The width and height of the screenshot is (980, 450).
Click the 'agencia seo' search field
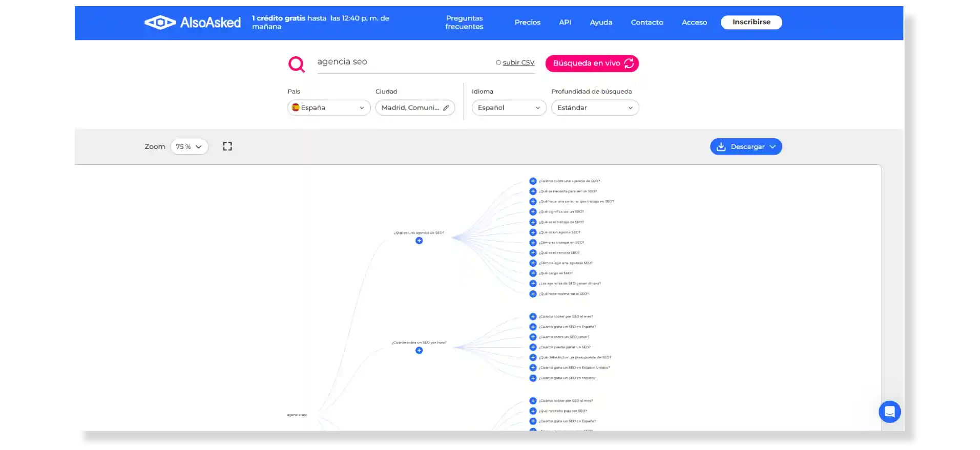coord(400,62)
